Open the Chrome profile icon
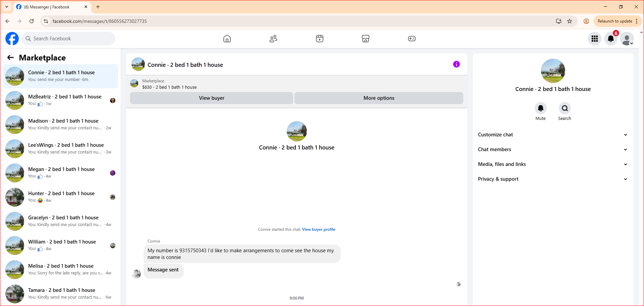The image size is (644, 306). tap(586, 21)
